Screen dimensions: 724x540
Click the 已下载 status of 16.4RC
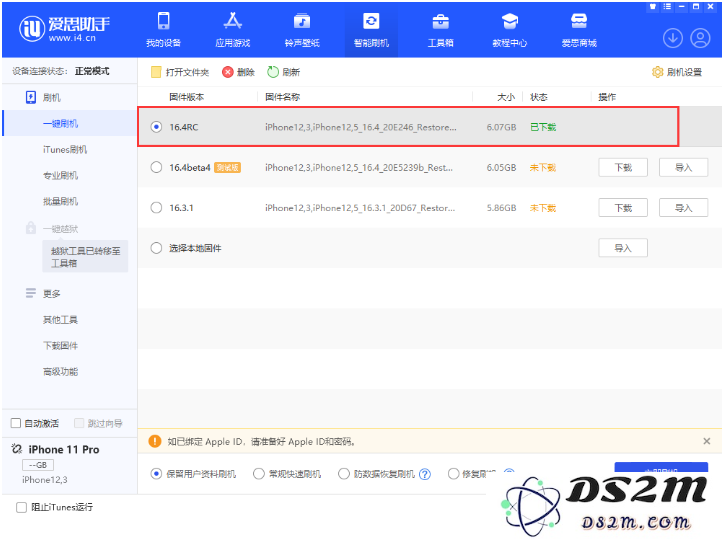(543, 127)
